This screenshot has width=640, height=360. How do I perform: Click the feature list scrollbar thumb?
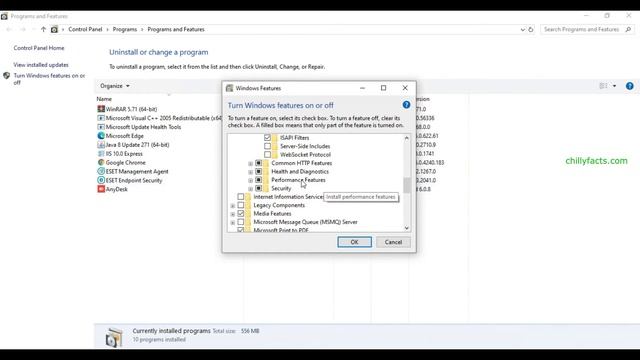pos(407,185)
